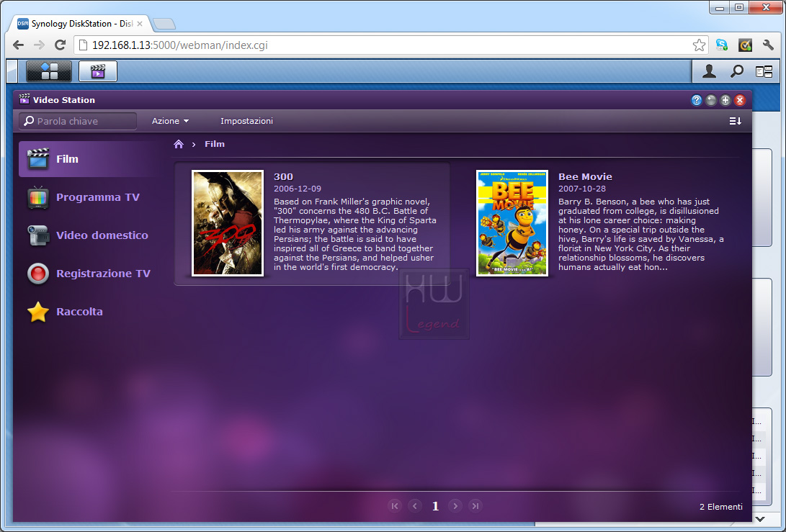Go to the last page
The image size is (786, 532).
[x=475, y=506]
